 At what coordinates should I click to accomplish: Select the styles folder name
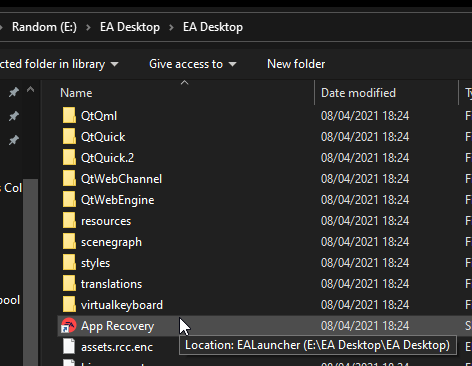tap(95, 263)
